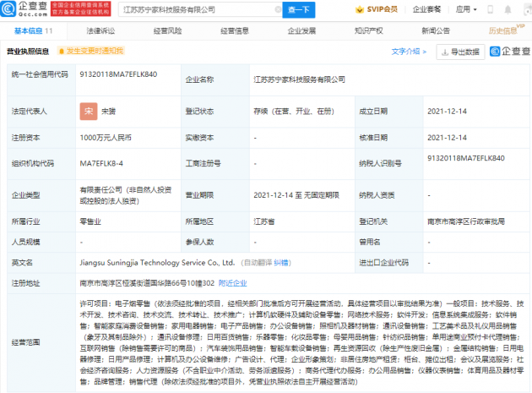Open the 附近企业 nearby companies link
The height and width of the screenshot is (393, 532).
tap(233, 283)
